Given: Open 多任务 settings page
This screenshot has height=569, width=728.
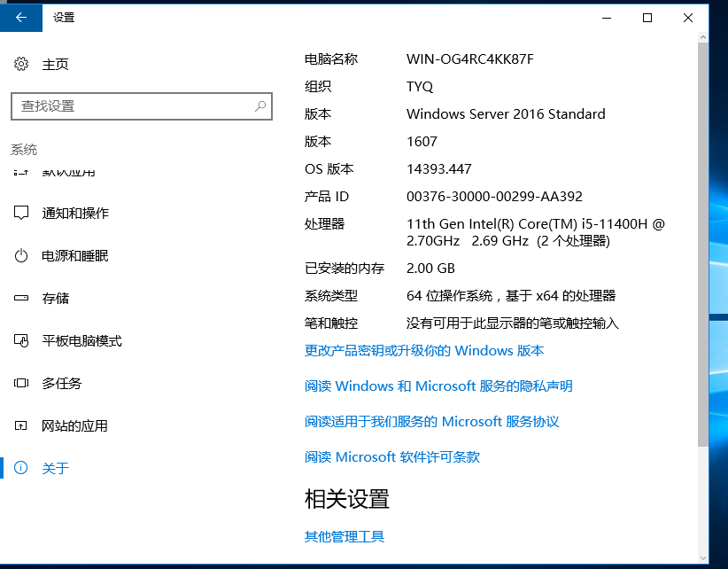Looking at the screenshot, I should [62, 383].
